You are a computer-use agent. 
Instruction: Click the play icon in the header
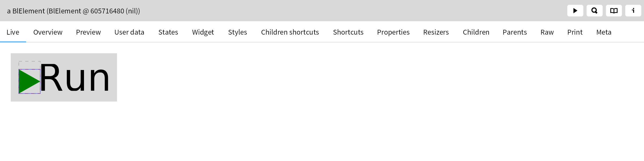tap(575, 11)
